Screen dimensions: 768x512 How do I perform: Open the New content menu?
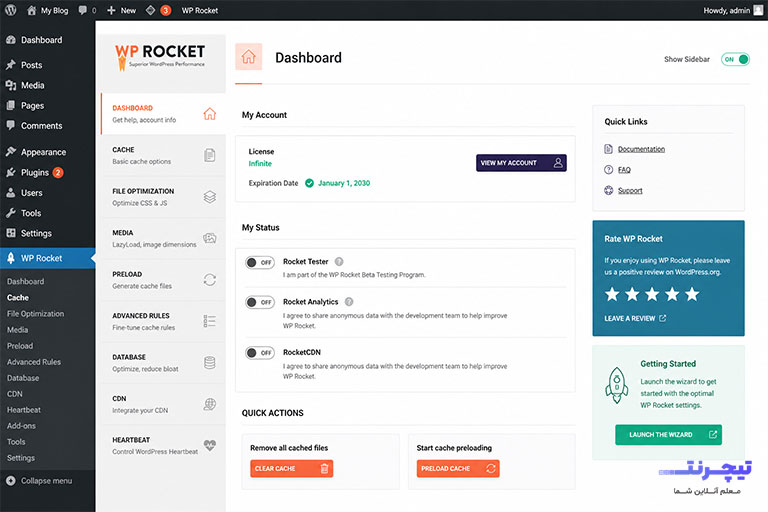(121, 10)
